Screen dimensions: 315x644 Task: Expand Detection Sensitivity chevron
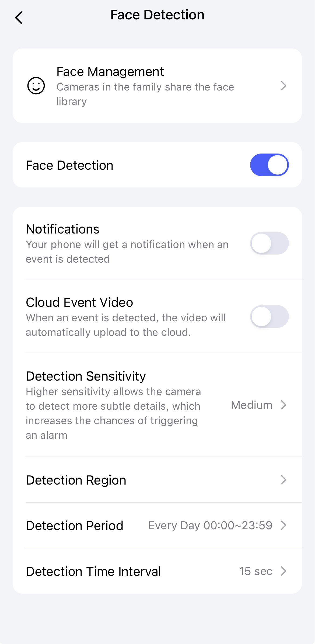283,405
